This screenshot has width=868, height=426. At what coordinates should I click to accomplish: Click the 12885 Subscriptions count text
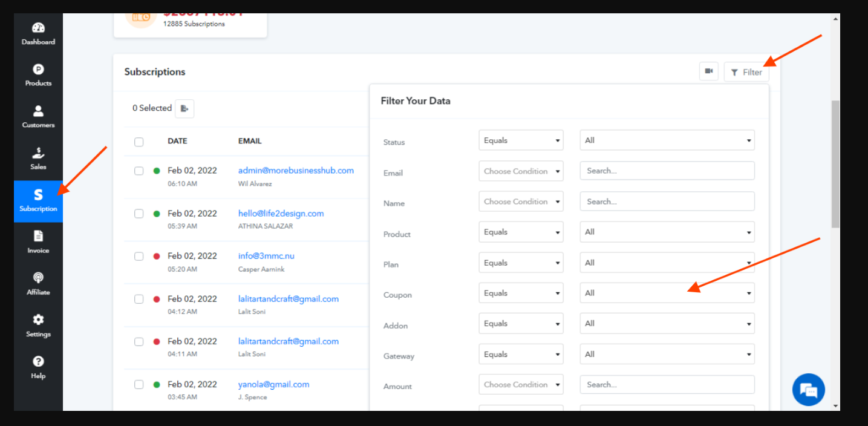click(194, 24)
